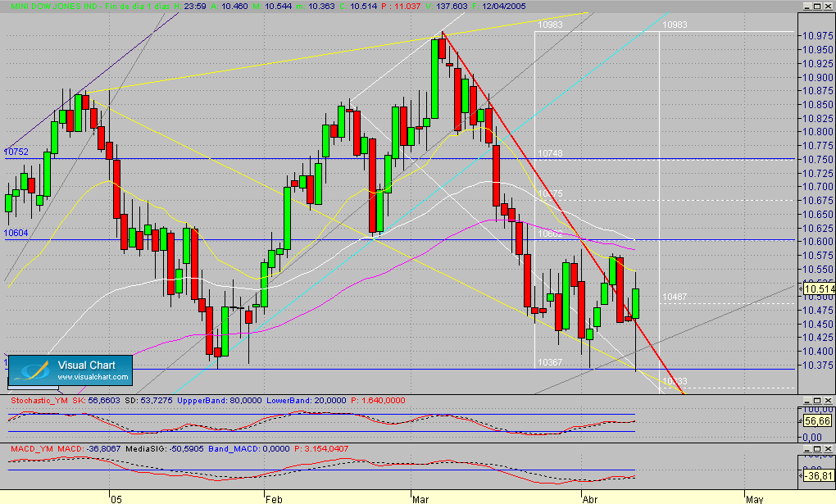836x504 pixels.
Task: Click the 'C: 10.514' close value
Action: (x=358, y=7)
